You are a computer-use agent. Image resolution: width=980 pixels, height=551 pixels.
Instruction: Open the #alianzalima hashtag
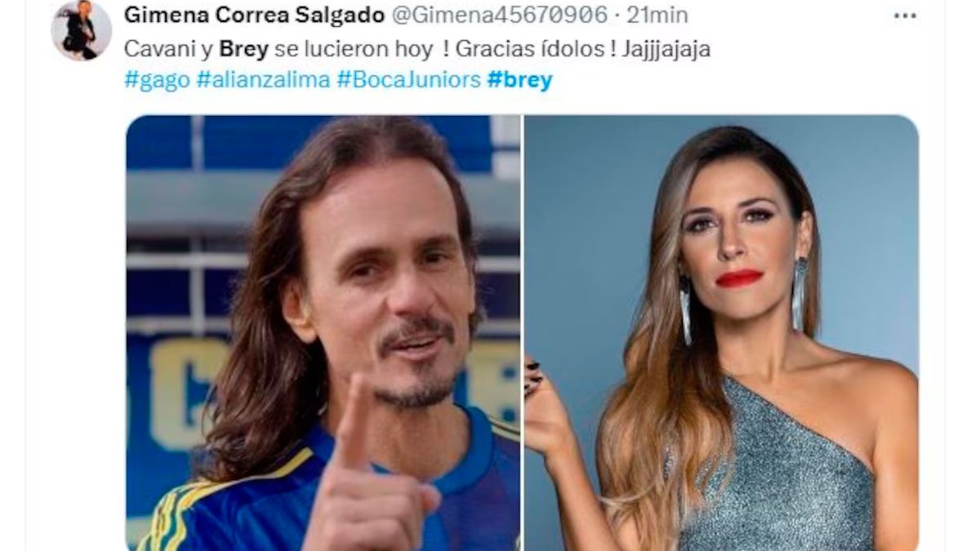point(263,80)
